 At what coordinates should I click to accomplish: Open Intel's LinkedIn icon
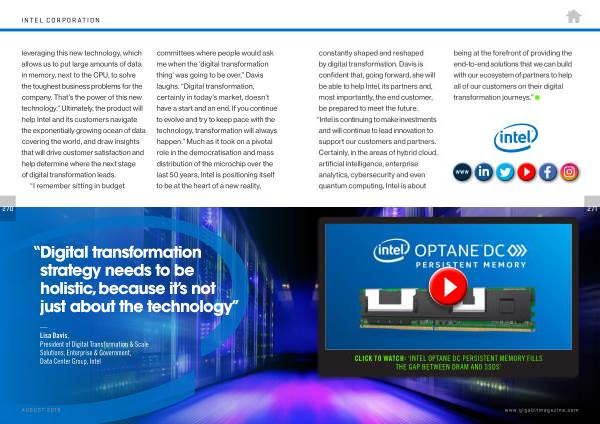[x=484, y=172]
